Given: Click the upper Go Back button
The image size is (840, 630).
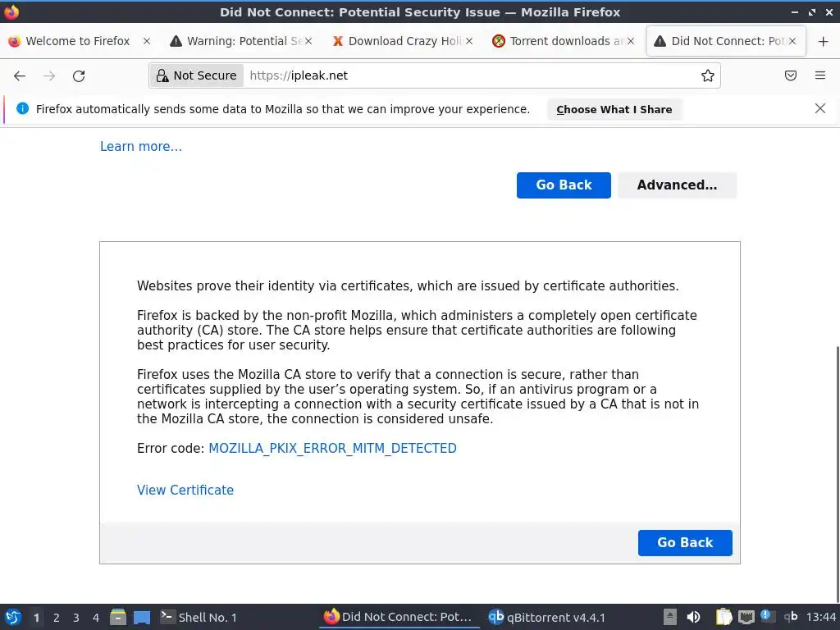Looking at the screenshot, I should point(564,185).
